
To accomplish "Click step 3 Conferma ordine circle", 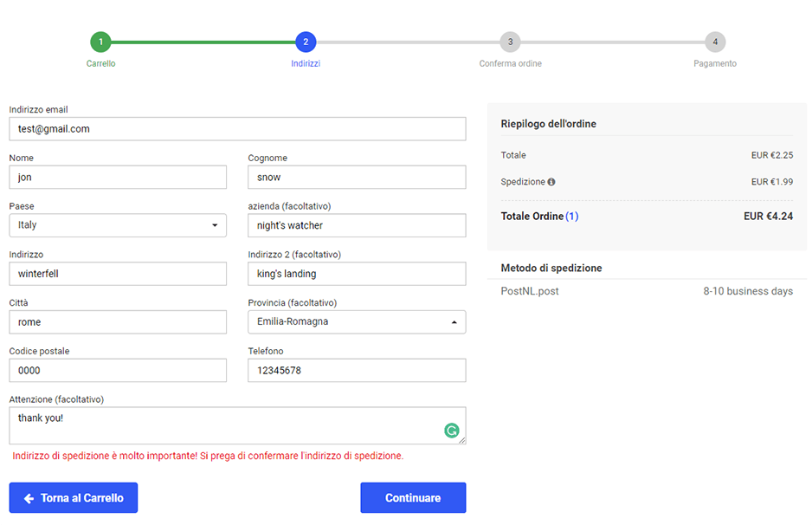I will (510, 42).
